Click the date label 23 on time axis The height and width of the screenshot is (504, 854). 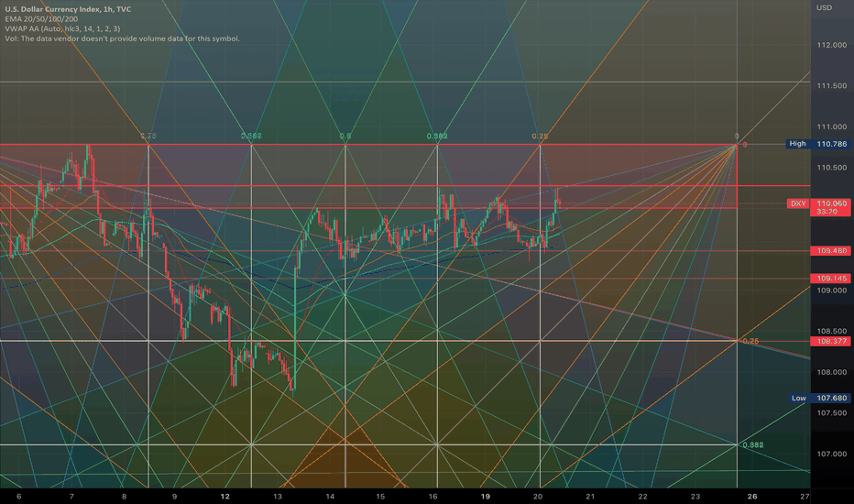[x=695, y=497]
